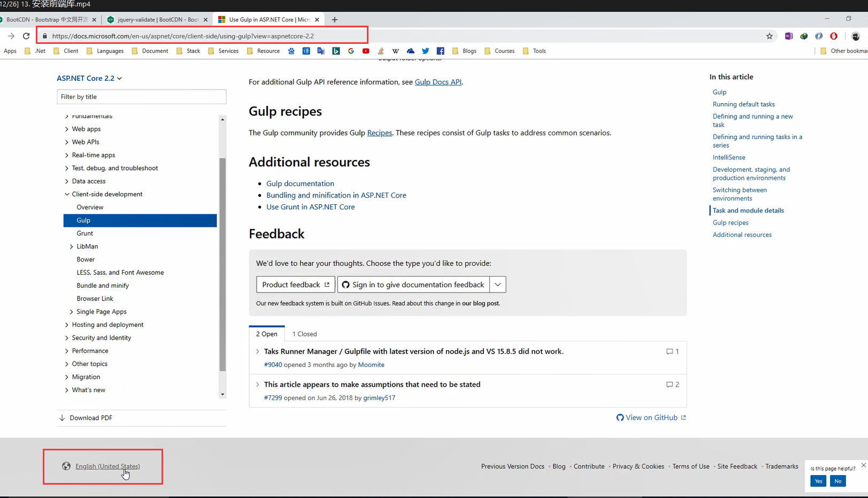
Task: Click the site lock icon in address bar
Action: 45,36
